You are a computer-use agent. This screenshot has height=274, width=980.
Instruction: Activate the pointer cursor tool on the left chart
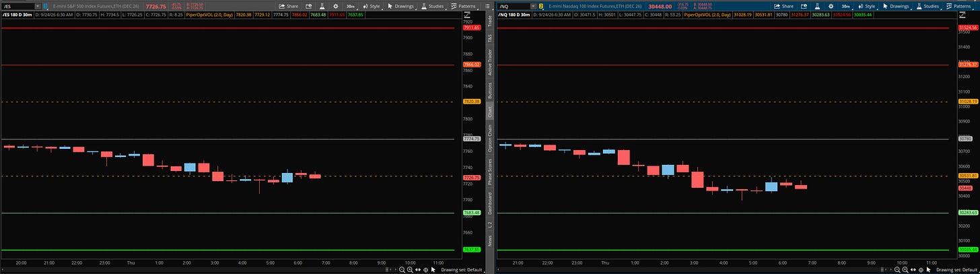pyautogui.click(x=433, y=269)
